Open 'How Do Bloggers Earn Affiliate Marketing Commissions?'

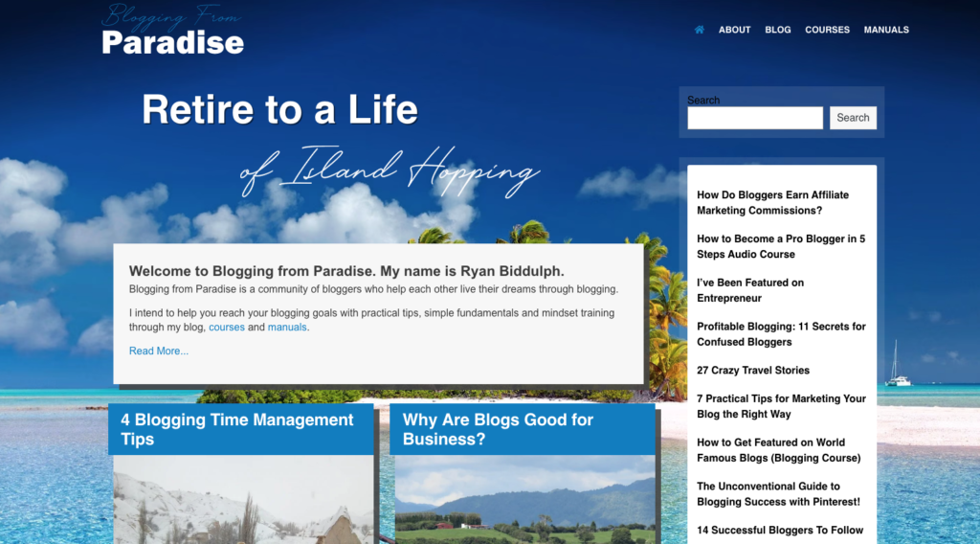772,203
